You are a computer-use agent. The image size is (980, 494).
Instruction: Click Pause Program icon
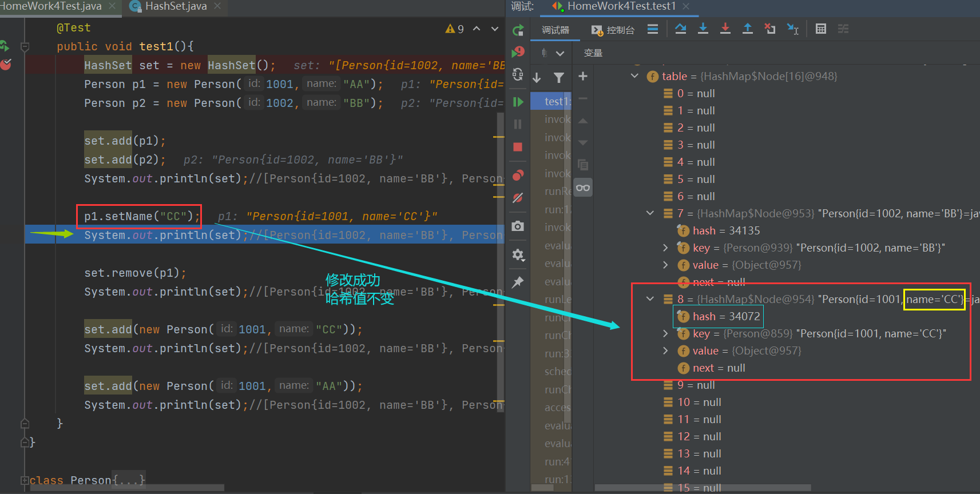pyautogui.click(x=518, y=124)
